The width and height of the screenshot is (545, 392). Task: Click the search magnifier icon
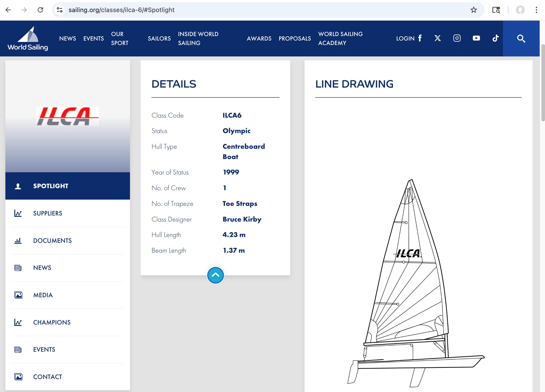(521, 39)
